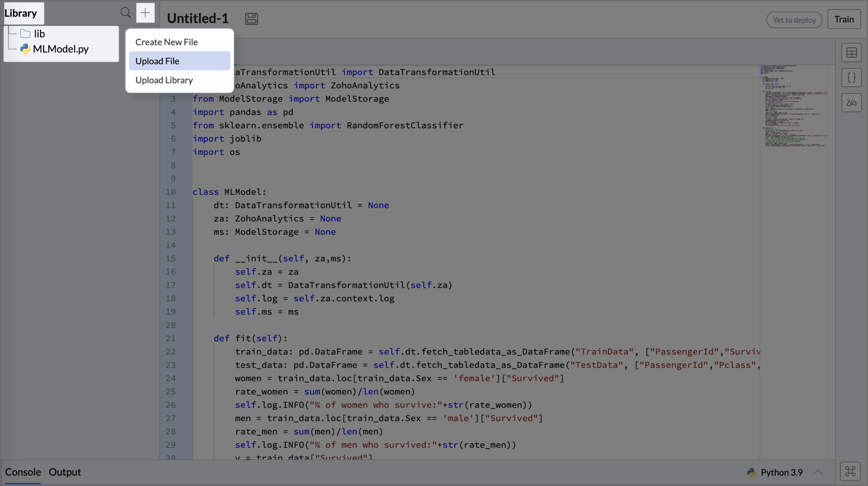Click "ms: ModelStorage = None" line
868x486 pixels.
[275, 232]
